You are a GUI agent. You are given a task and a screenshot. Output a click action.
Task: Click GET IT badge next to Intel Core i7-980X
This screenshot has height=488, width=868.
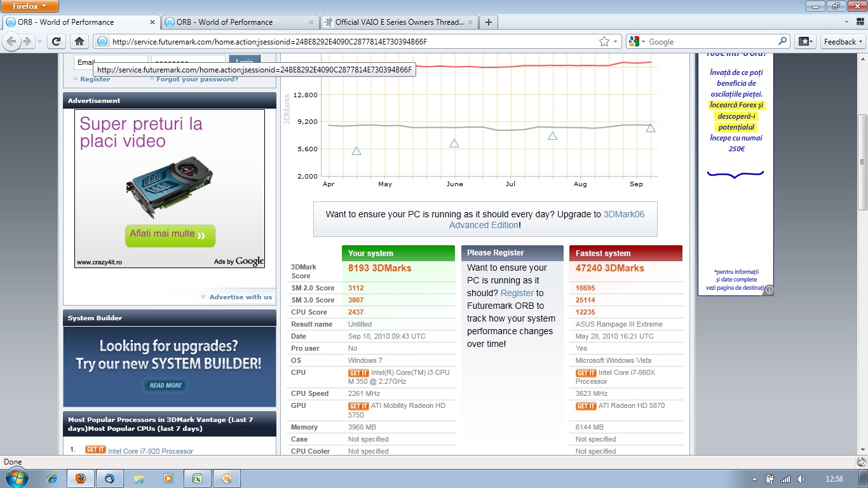tap(586, 373)
